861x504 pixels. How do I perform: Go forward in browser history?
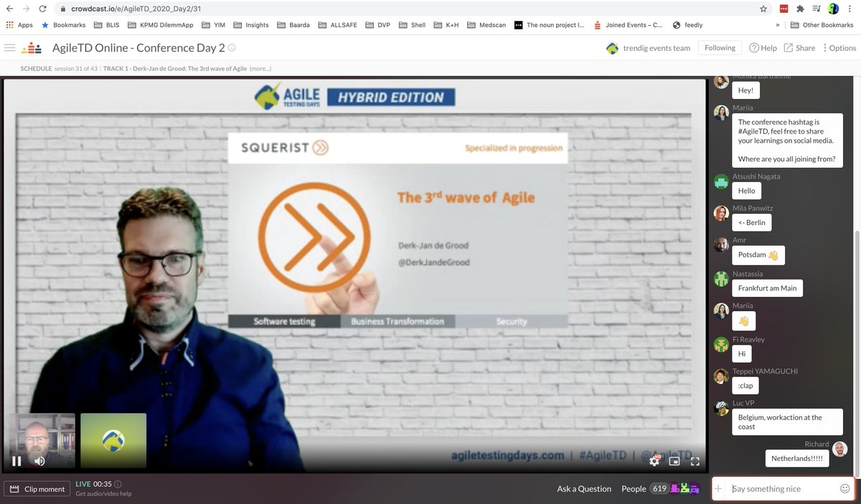(x=27, y=9)
